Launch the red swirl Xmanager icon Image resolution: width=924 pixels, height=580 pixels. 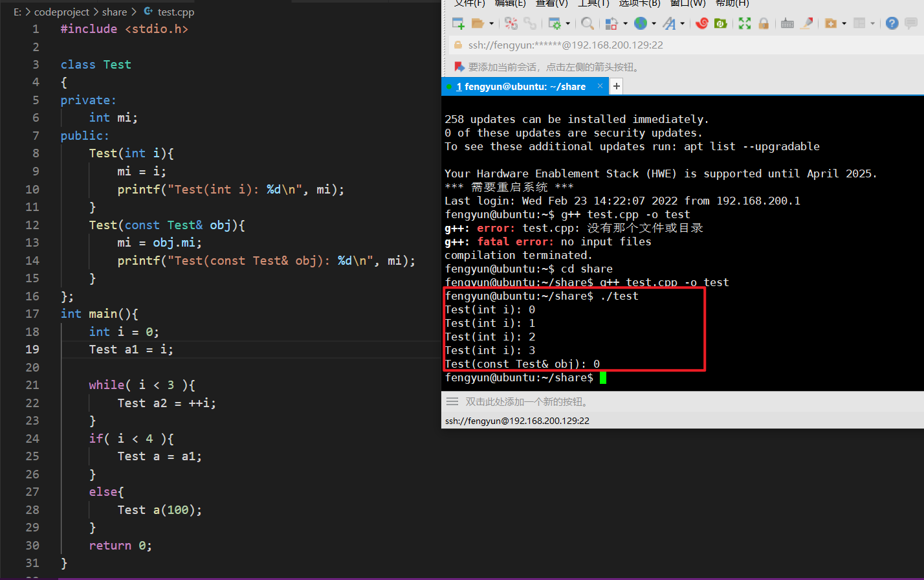coord(702,23)
